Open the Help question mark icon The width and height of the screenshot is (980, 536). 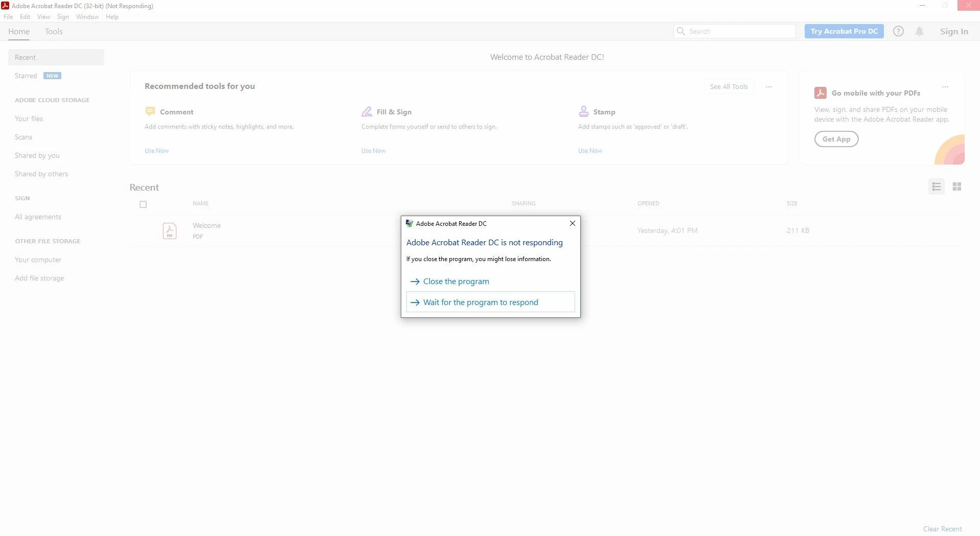tap(898, 31)
